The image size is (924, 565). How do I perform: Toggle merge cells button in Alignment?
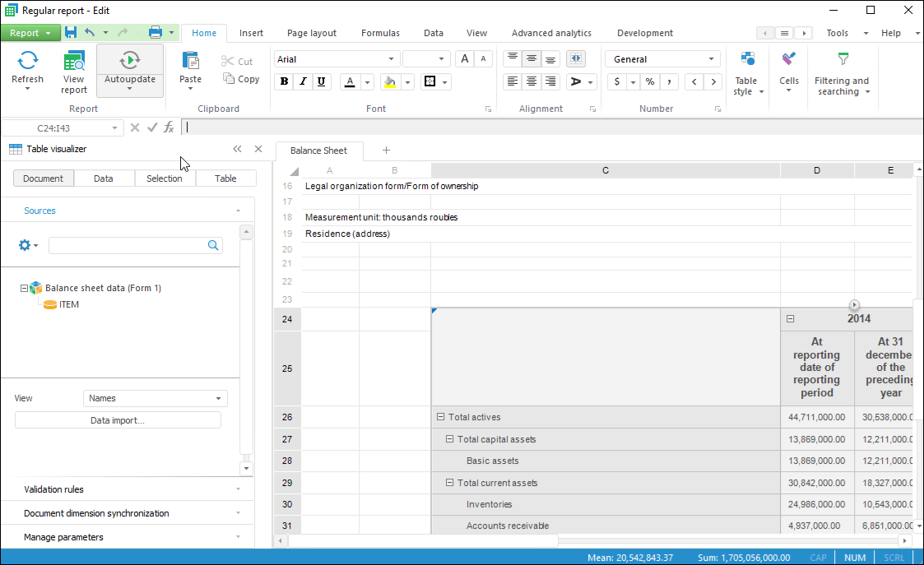[x=575, y=59]
